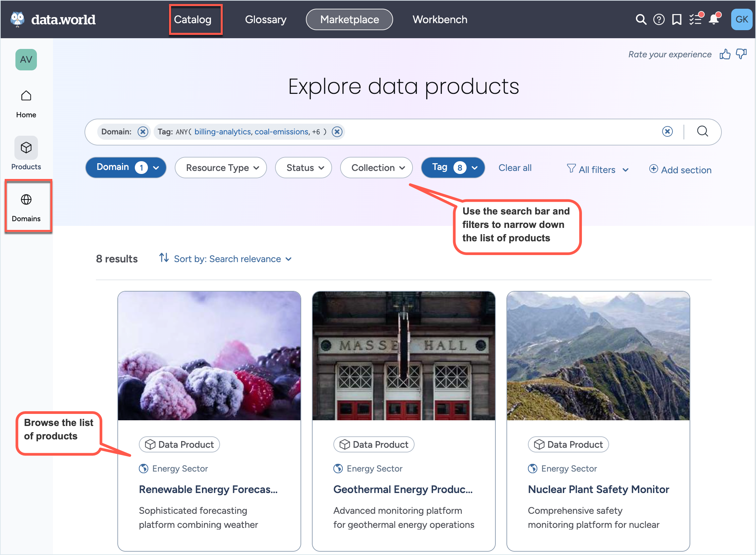
Task: Click the help question mark icon
Action: click(x=658, y=19)
